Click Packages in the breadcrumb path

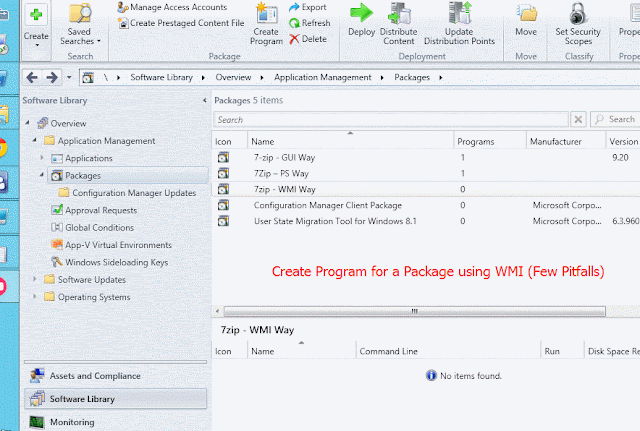point(412,77)
